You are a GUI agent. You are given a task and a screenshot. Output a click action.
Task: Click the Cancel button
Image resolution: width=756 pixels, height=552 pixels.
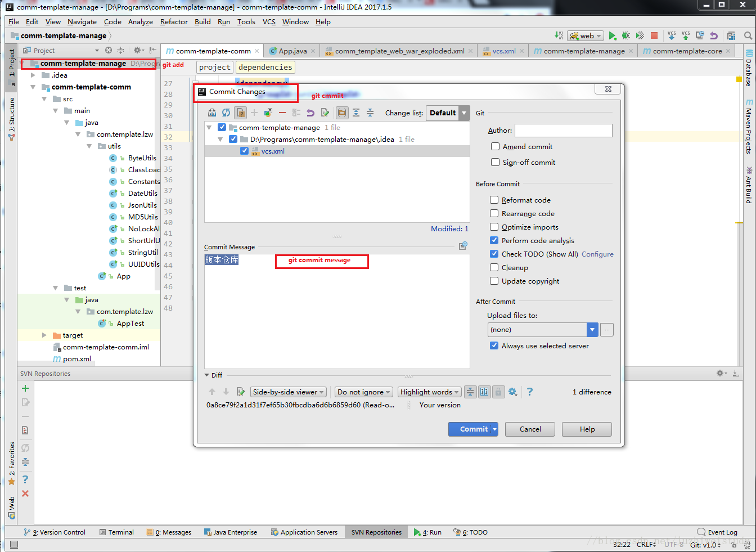[530, 429]
